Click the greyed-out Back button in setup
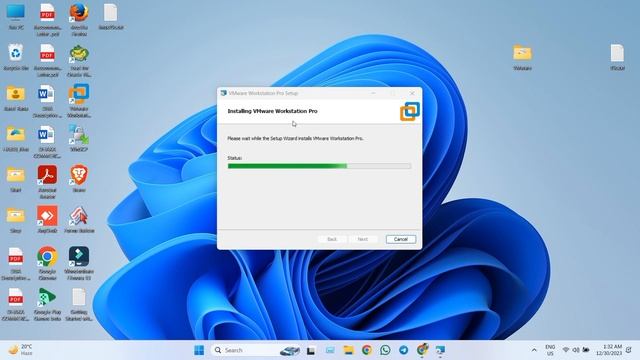Viewport: 640px width, 360px height. click(x=332, y=239)
